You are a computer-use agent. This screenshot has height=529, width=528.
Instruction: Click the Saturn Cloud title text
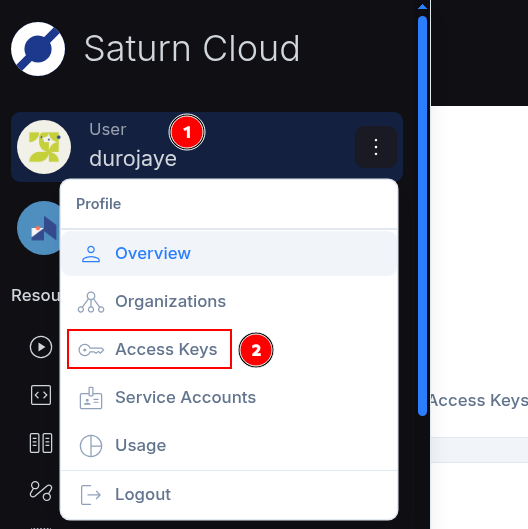(192, 49)
